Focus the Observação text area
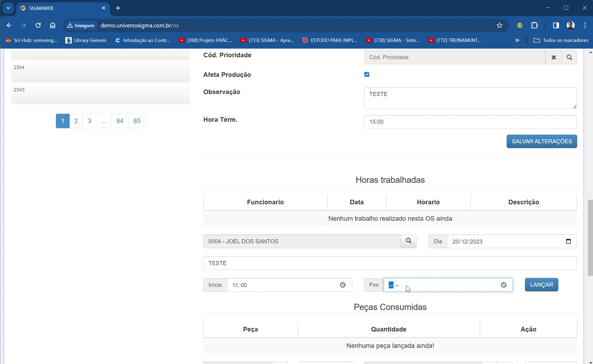The width and height of the screenshot is (593, 364). [x=471, y=98]
